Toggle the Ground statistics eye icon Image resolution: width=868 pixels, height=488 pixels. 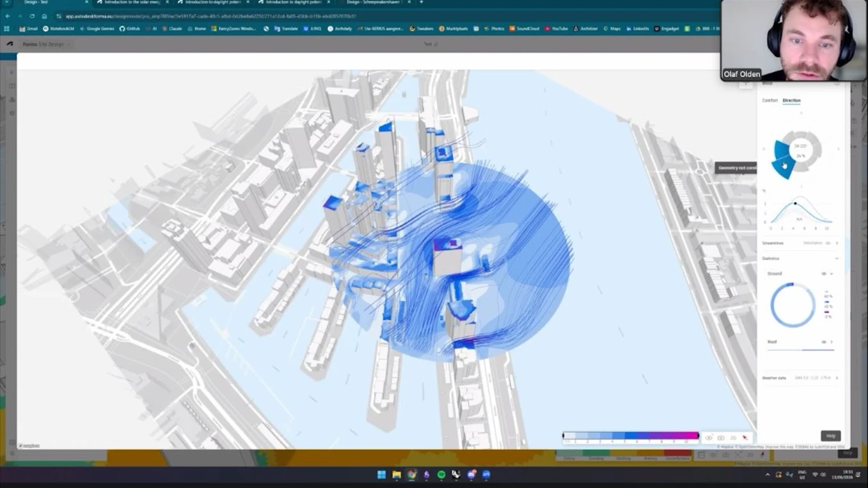point(824,274)
